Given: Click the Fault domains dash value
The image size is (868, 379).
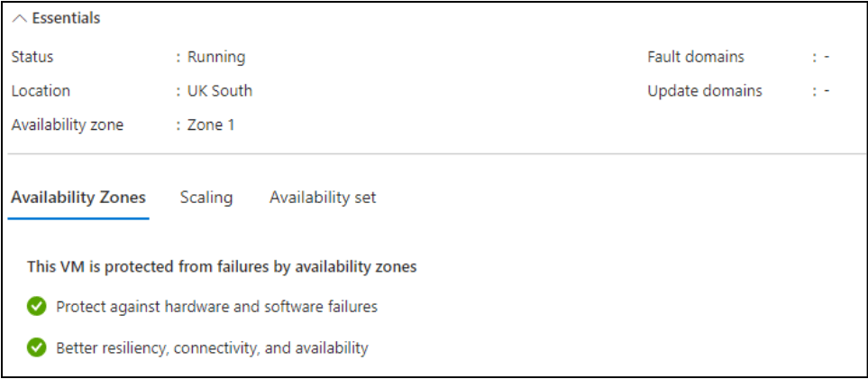Looking at the screenshot, I should point(826,57).
